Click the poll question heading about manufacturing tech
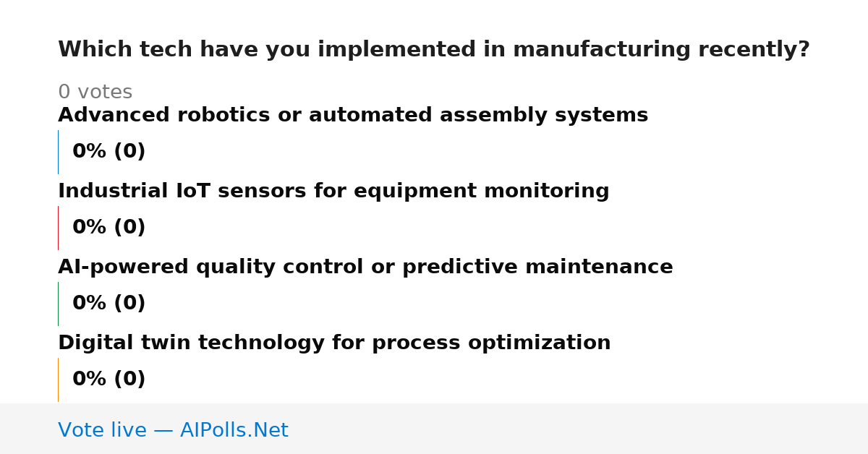The height and width of the screenshot is (454, 868). 434,50
